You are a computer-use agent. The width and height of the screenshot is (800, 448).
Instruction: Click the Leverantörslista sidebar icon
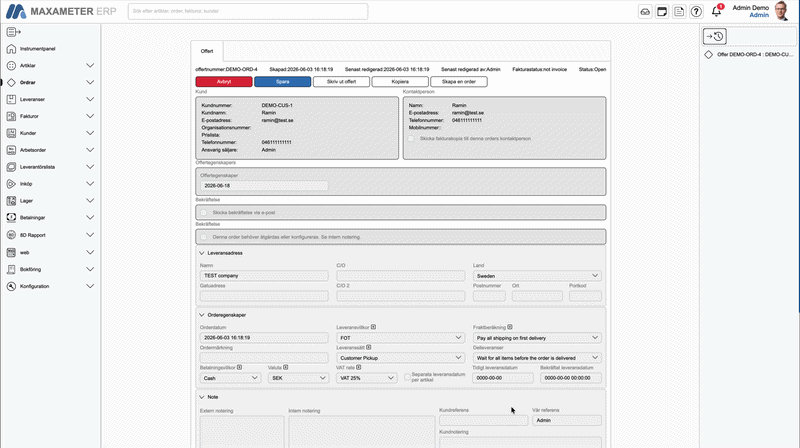coord(11,167)
